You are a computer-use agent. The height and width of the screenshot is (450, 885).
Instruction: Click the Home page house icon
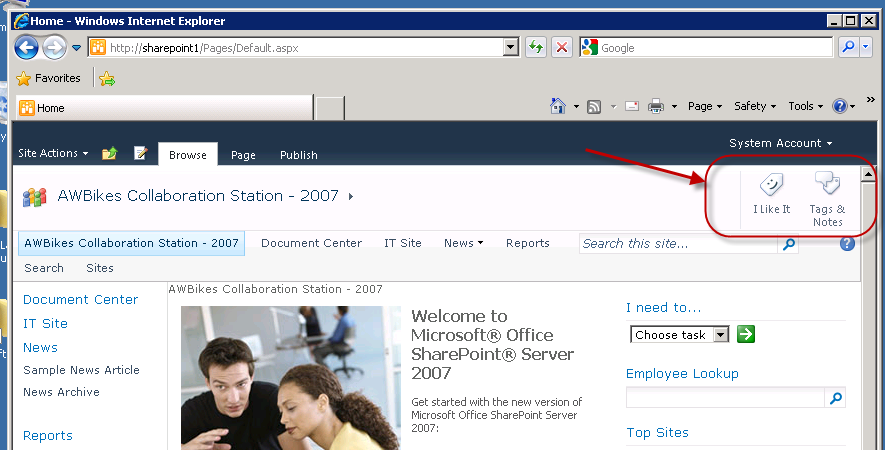[x=558, y=106]
